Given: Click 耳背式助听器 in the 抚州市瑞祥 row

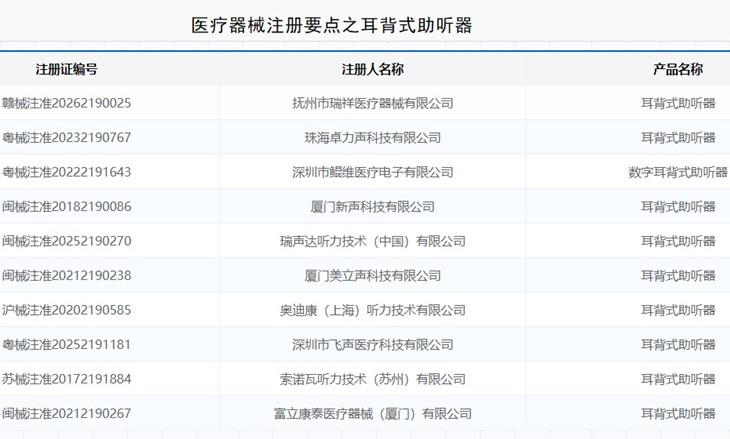Looking at the screenshot, I should click(678, 103).
